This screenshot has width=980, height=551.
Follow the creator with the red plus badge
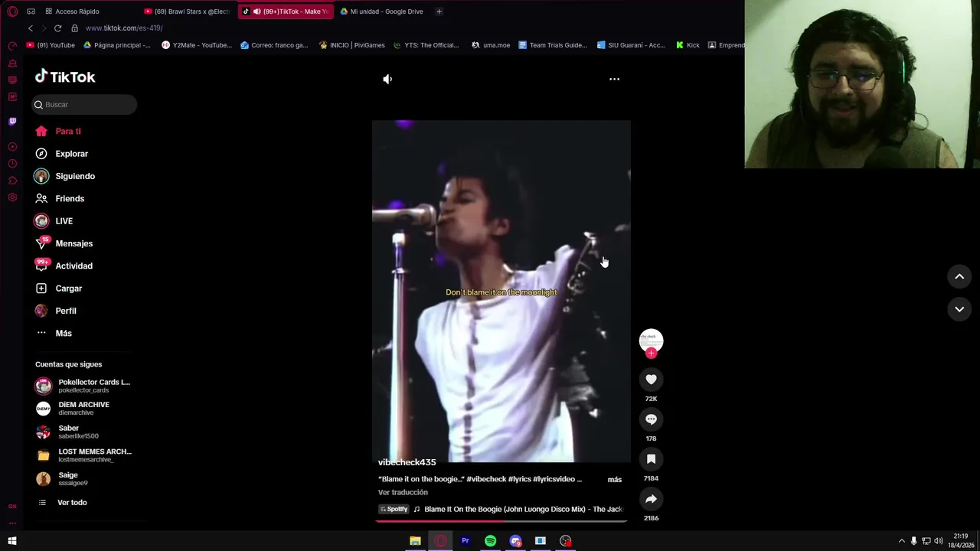651,353
